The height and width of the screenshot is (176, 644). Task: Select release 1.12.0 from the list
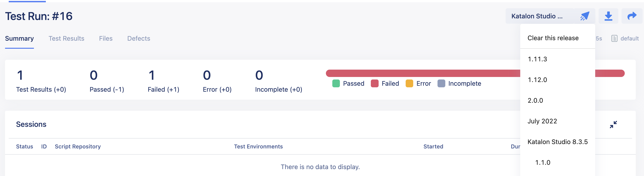[537, 80]
